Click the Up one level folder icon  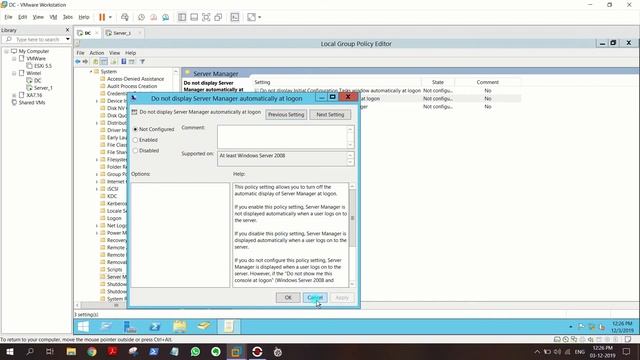[95, 62]
